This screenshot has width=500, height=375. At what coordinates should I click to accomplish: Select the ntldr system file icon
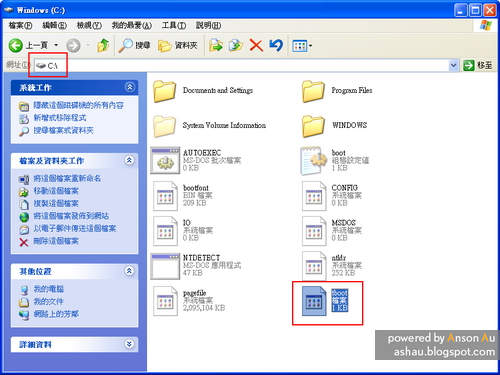(x=314, y=266)
